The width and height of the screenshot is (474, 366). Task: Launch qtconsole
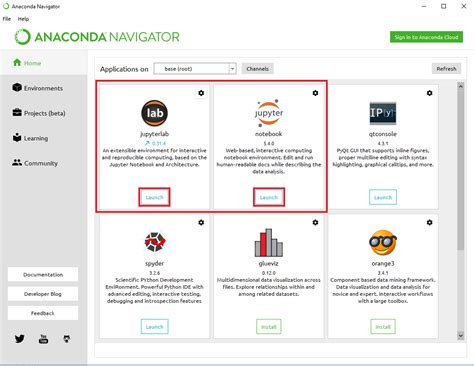pos(383,197)
